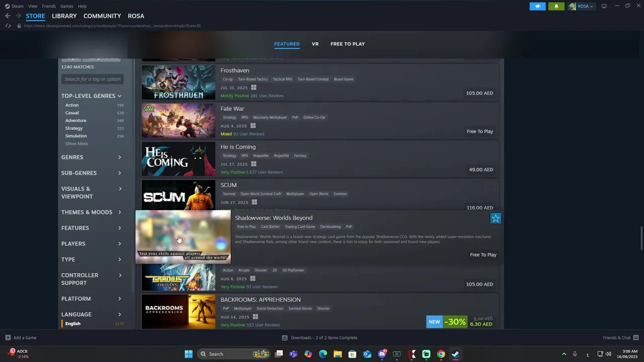Click the microphone tray icon
This screenshot has width=644, height=362.
coord(575,354)
